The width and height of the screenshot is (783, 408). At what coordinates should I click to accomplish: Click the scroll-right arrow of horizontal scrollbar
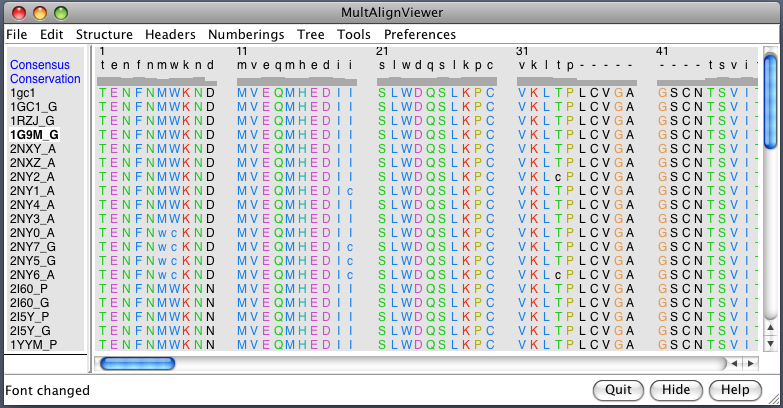point(751,364)
